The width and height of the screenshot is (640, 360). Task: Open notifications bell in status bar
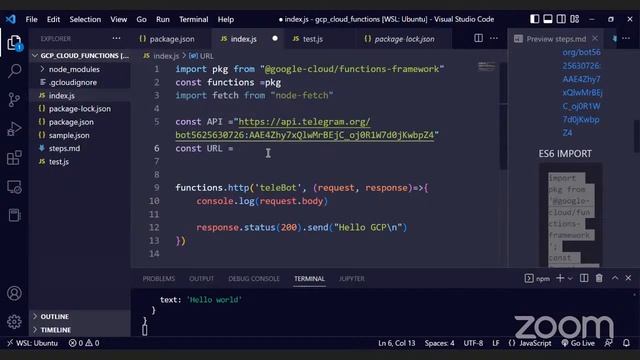pyautogui.click(x=626, y=343)
